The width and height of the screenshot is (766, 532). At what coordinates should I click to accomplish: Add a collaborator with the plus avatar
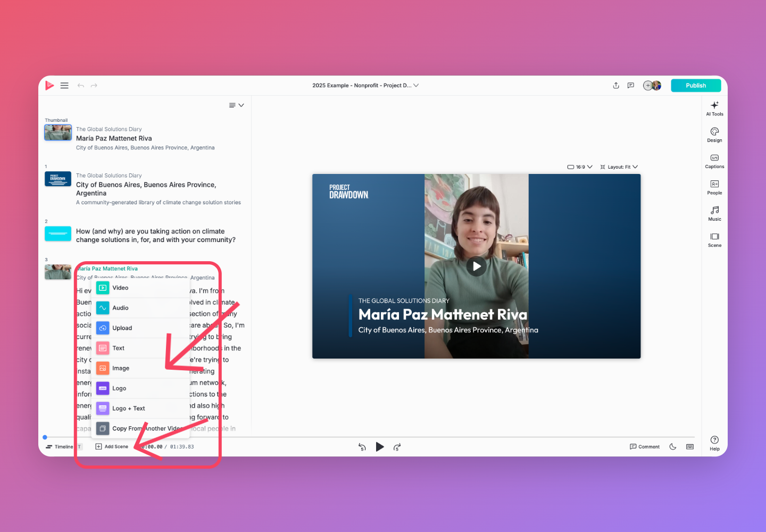[x=647, y=85]
